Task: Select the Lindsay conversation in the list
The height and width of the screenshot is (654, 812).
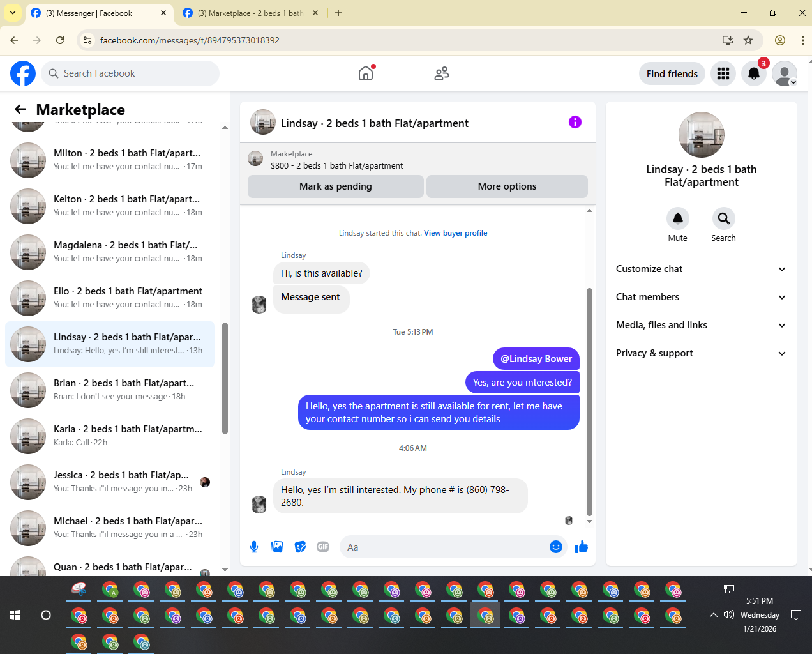Action: pyautogui.click(x=110, y=344)
